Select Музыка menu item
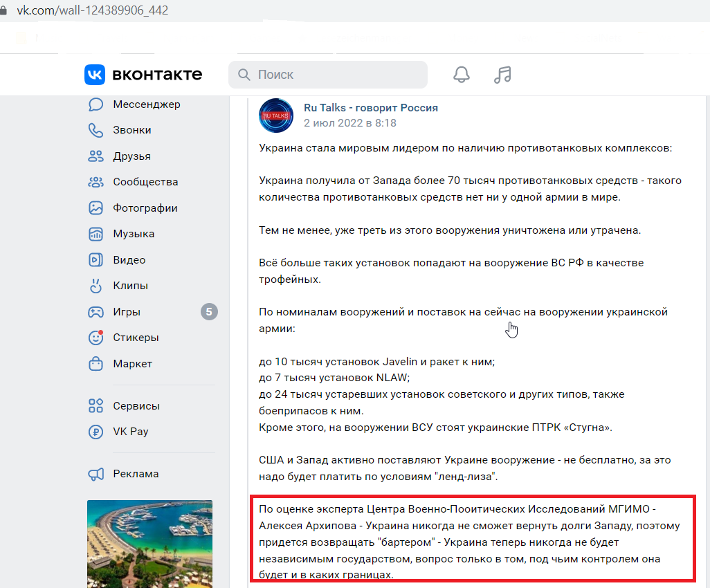The image size is (710, 588). pyautogui.click(x=134, y=234)
